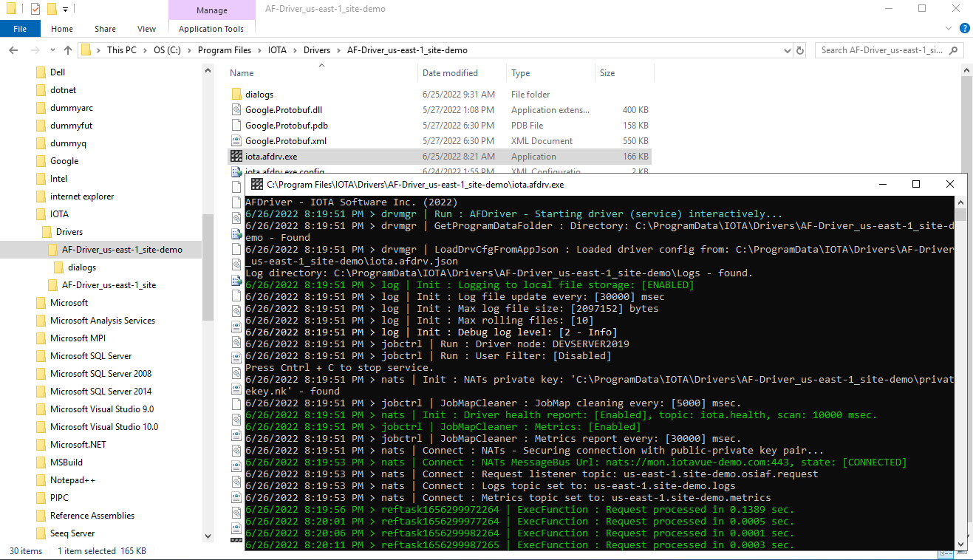This screenshot has width=973, height=560.
Task: Open the Customize Quick Access Toolbar arrow
Action: 65,10
